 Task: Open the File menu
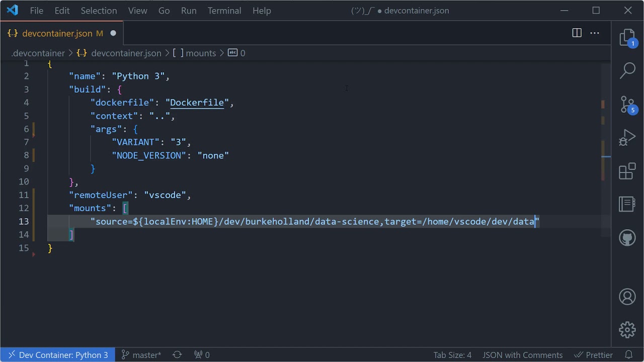tap(37, 11)
